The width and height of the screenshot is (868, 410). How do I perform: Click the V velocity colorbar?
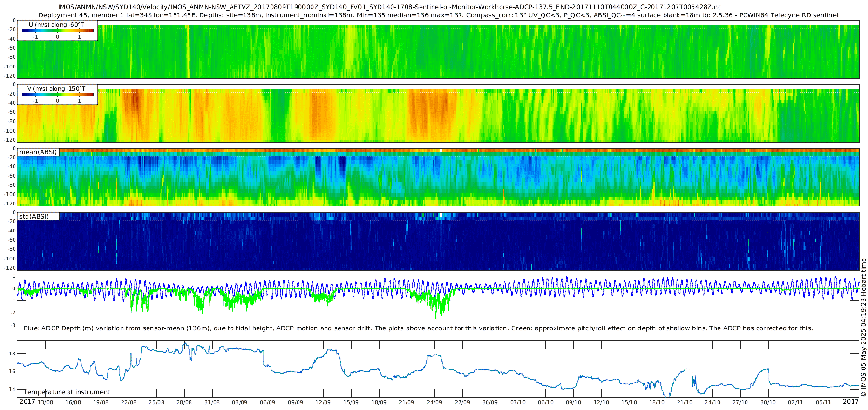57,95
